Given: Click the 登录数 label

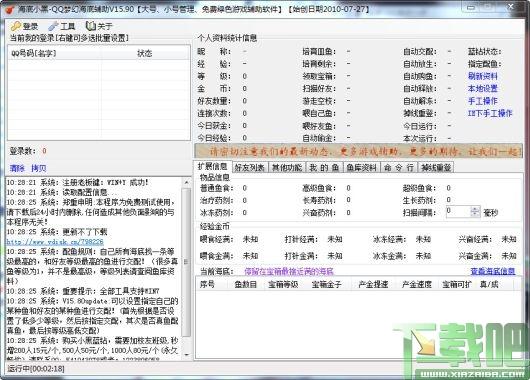Looking at the screenshot, I should (22, 151).
